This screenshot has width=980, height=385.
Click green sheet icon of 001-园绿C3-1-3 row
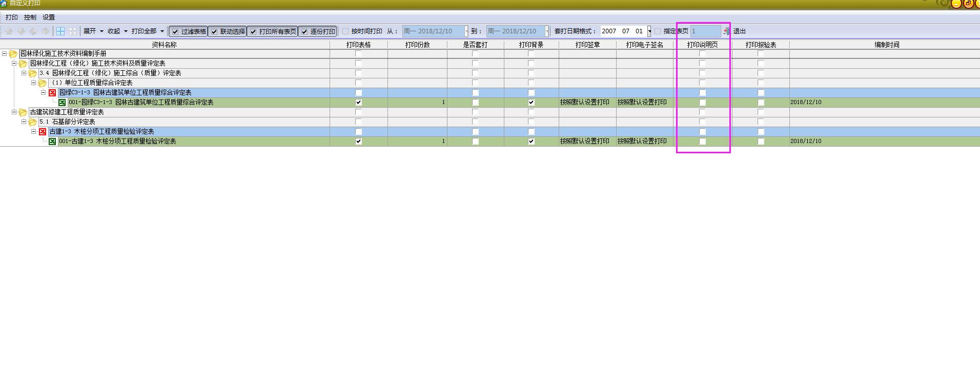[x=62, y=103]
